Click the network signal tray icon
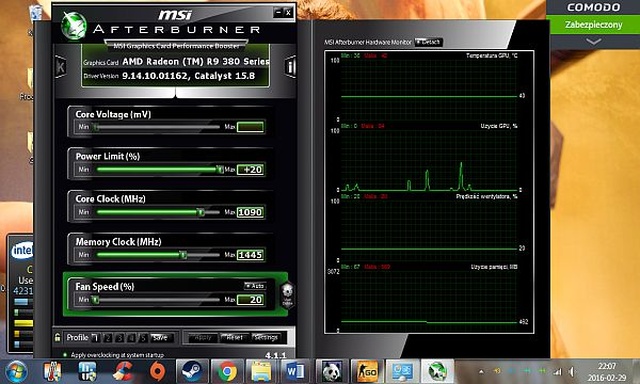Viewport: 640px width, 384px height. pyautogui.click(x=557, y=371)
